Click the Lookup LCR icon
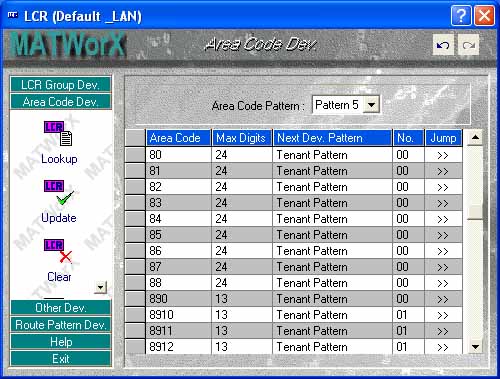 coord(58,133)
